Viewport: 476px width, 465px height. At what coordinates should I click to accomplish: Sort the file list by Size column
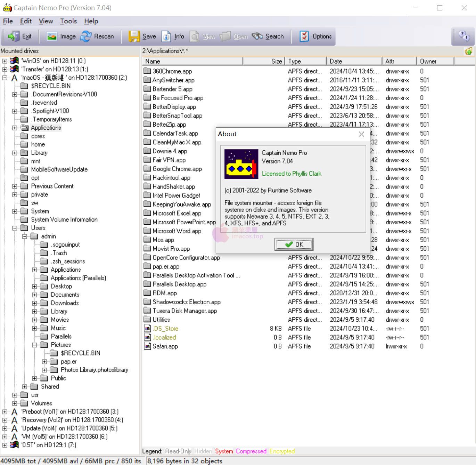264,61
